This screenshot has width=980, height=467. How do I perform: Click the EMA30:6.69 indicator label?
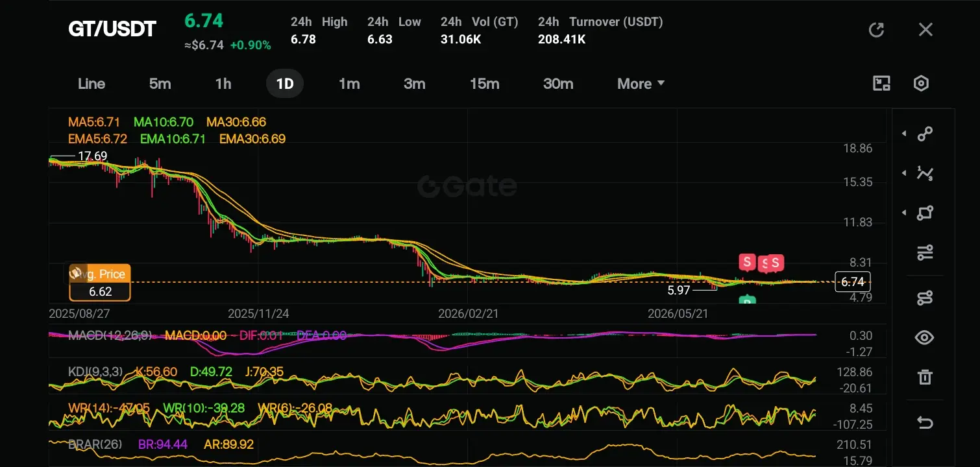coord(252,139)
